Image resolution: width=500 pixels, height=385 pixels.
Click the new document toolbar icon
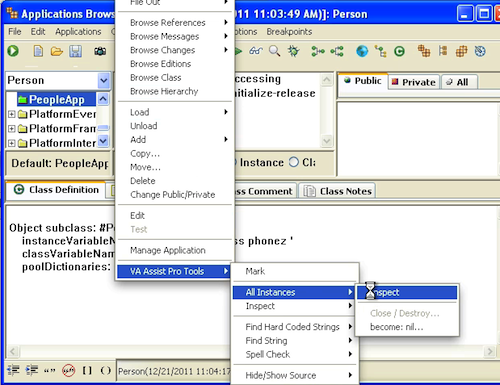pyautogui.click(x=38, y=51)
